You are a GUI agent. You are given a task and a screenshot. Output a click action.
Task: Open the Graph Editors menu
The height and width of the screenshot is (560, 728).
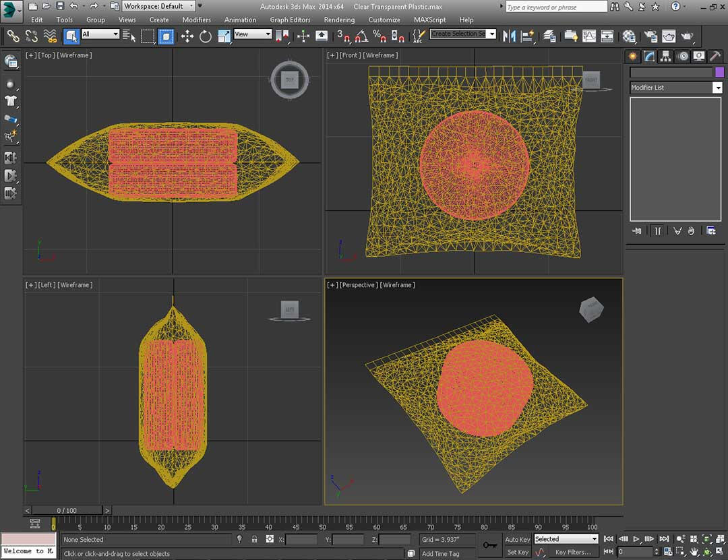tap(291, 20)
